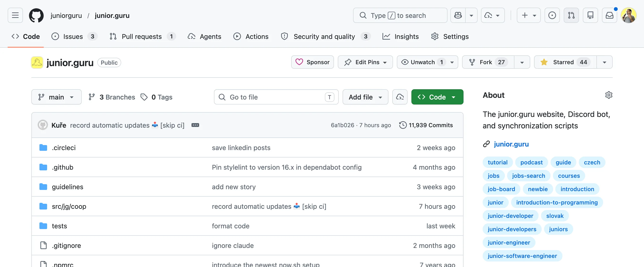Open your pull requests icon in header
This screenshot has width=644, height=267.
571,15
